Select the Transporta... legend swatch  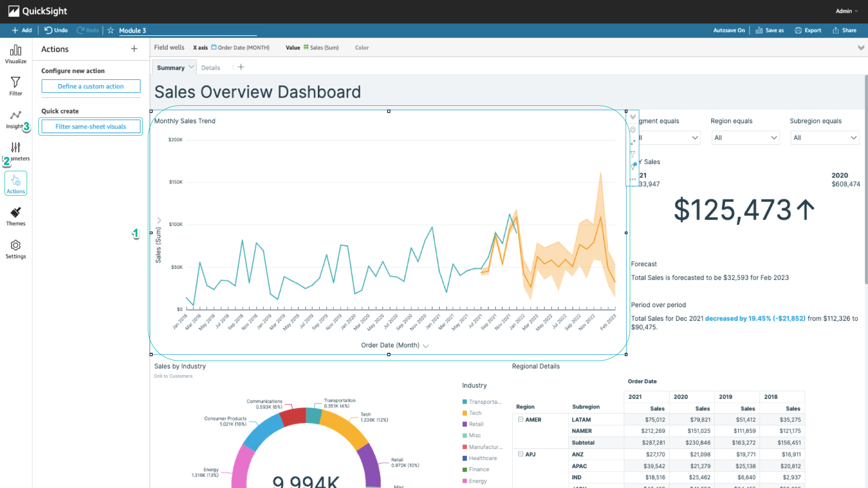[465, 402]
